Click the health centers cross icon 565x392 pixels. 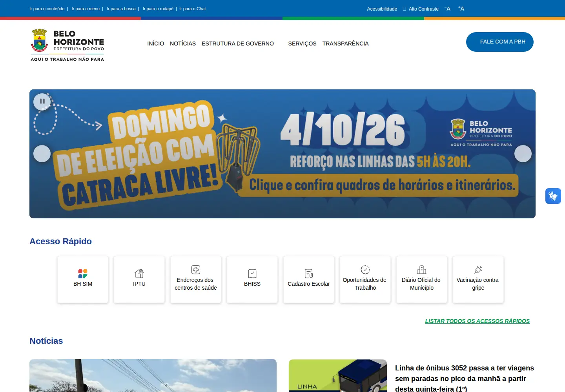click(196, 270)
